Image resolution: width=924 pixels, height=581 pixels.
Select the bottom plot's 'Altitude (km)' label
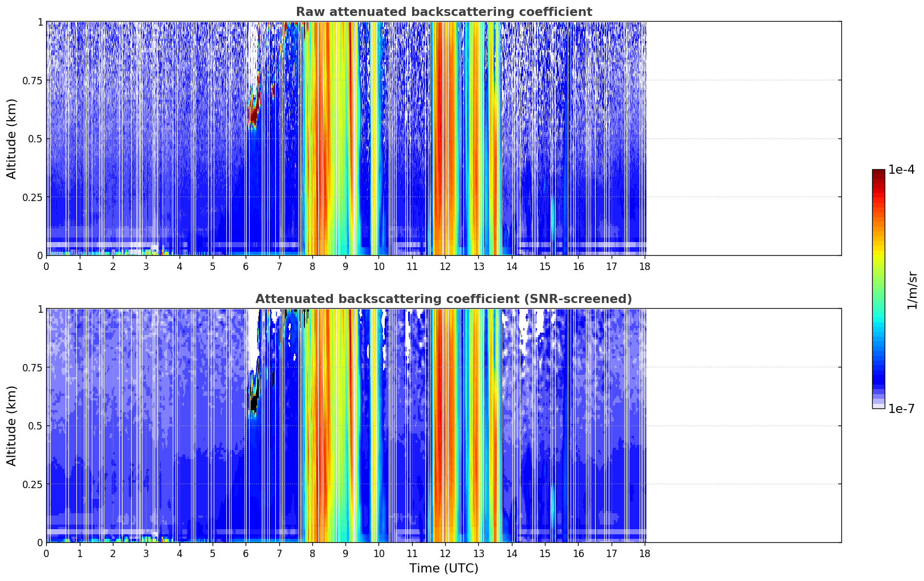[x=12, y=425]
